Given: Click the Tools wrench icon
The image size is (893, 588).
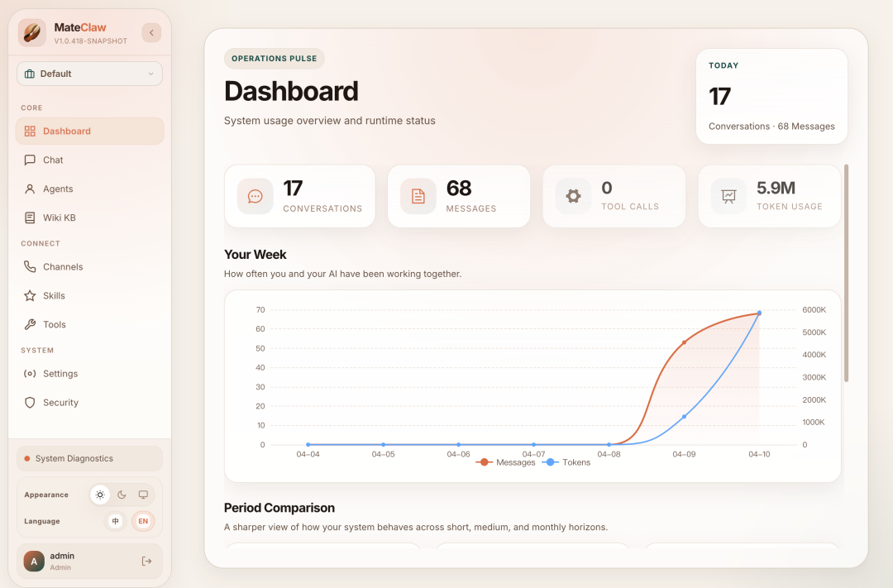Looking at the screenshot, I should tap(30, 325).
